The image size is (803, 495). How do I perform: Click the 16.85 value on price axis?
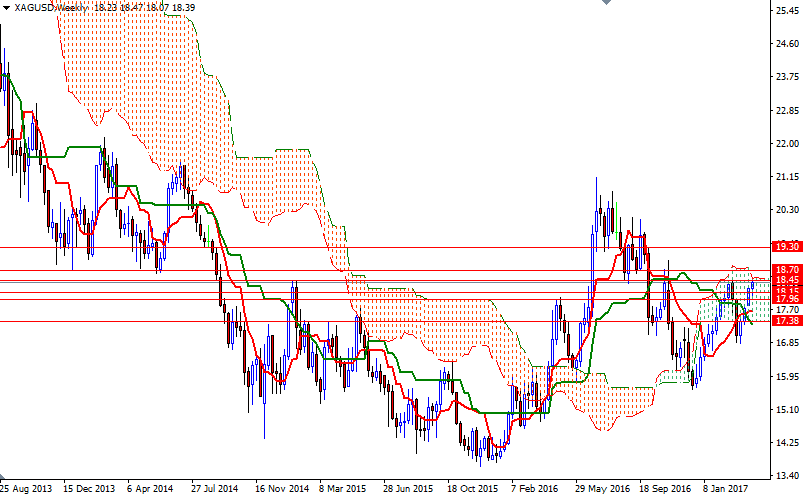point(788,343)
